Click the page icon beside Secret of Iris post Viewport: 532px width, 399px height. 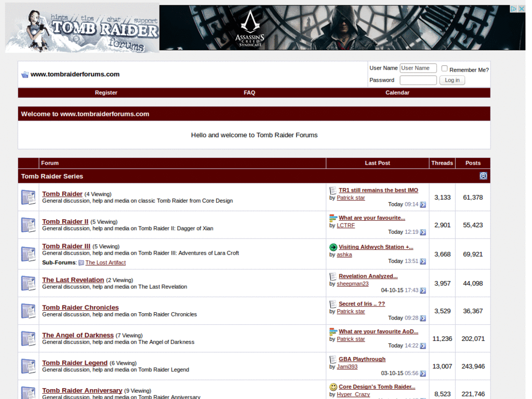pyautogui.click(x=333, y=303)
